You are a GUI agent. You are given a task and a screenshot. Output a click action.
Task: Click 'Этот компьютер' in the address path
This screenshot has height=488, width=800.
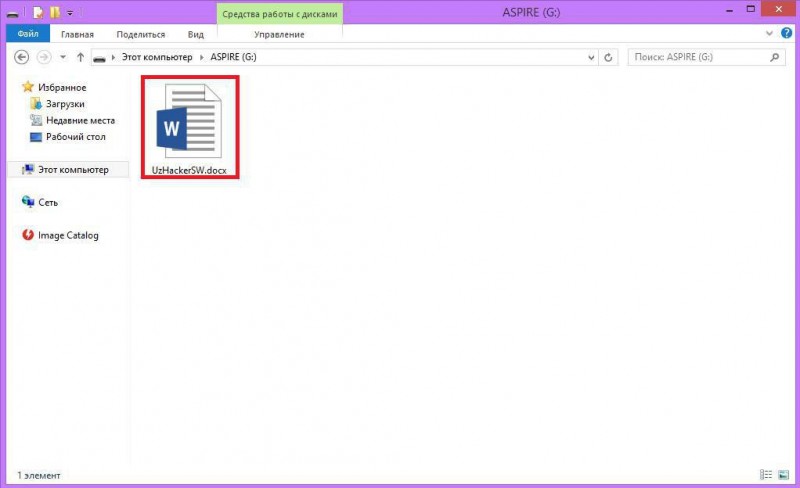pos(157,57)
